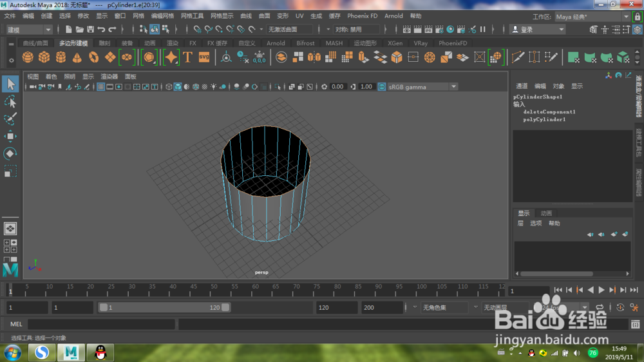The height and width of the screenshot is (362, 644).
Task: Open the 无激活曲面 live surface dropdown
Action: pos(290,30)
